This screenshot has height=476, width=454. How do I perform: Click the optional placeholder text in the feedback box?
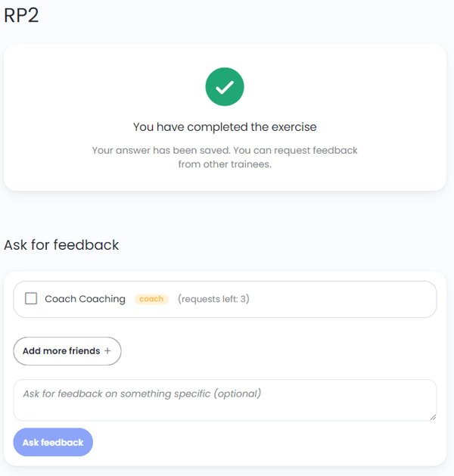tap(142, 394)
